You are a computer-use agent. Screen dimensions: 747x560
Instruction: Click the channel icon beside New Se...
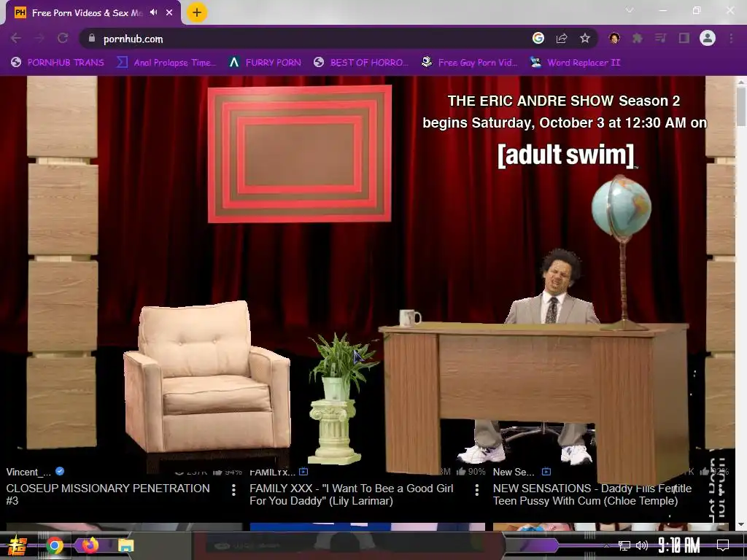point(546,472)
